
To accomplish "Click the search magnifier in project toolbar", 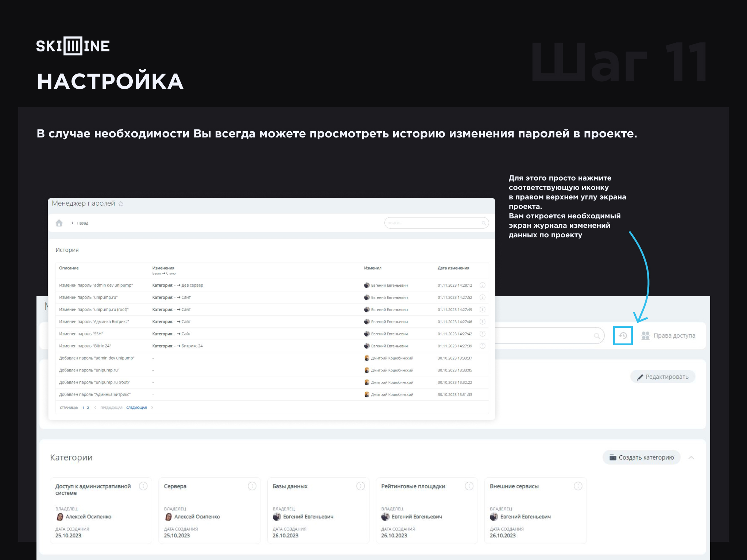I will tap(597, 336).
